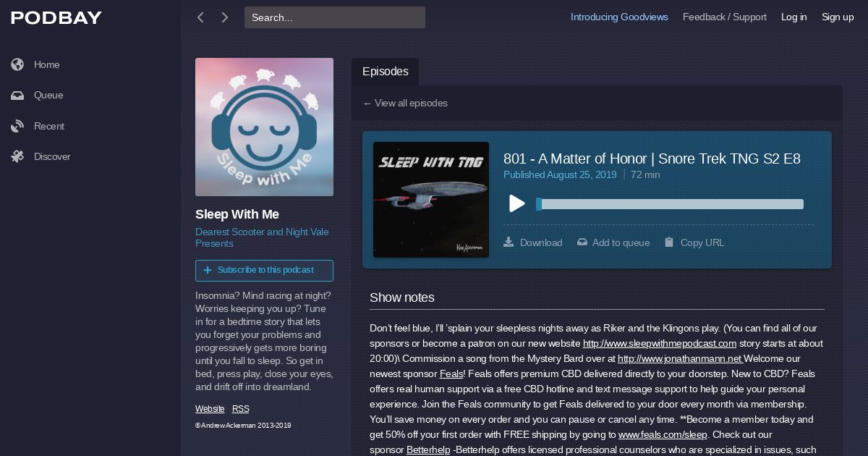Click the Betterhelp sponsor link
This screenshot has height=456, width=868.
[x=428, y=449]
